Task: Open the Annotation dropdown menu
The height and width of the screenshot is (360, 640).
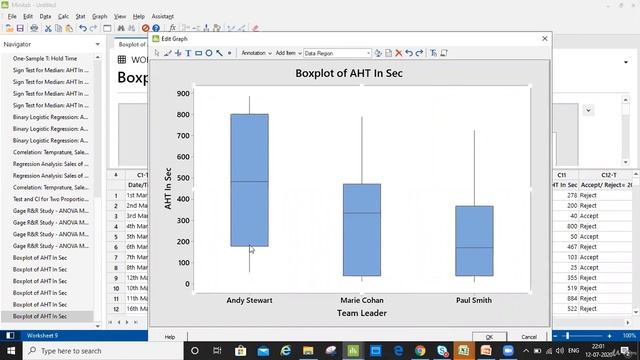Action: coord(256,53)
